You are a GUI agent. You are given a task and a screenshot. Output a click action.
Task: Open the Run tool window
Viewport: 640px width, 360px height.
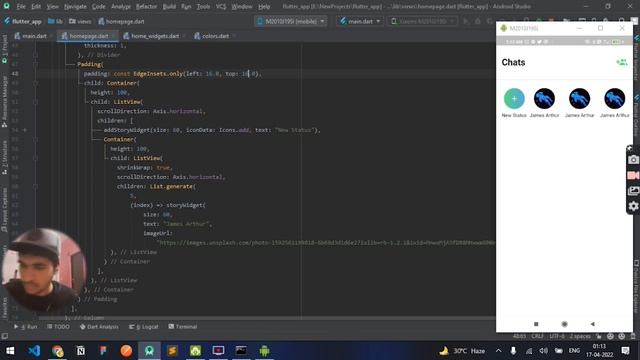(26, 327)
